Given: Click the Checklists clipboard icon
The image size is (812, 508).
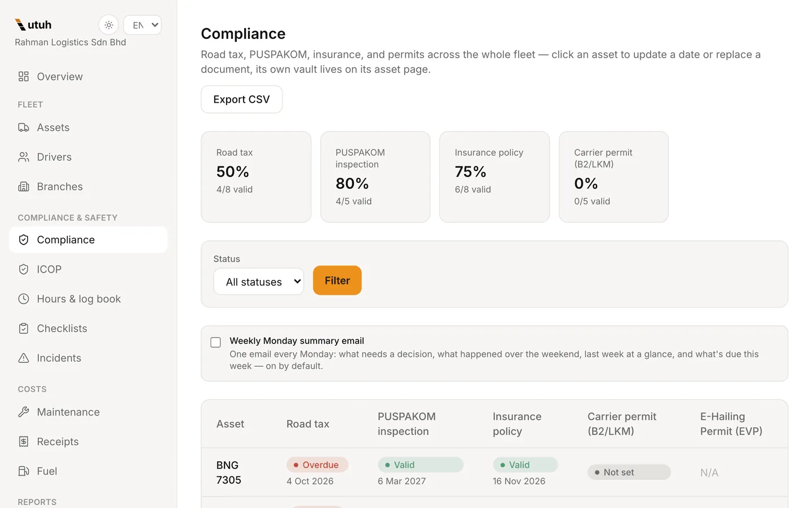Looking at the screenshot, I should (24, 329).
